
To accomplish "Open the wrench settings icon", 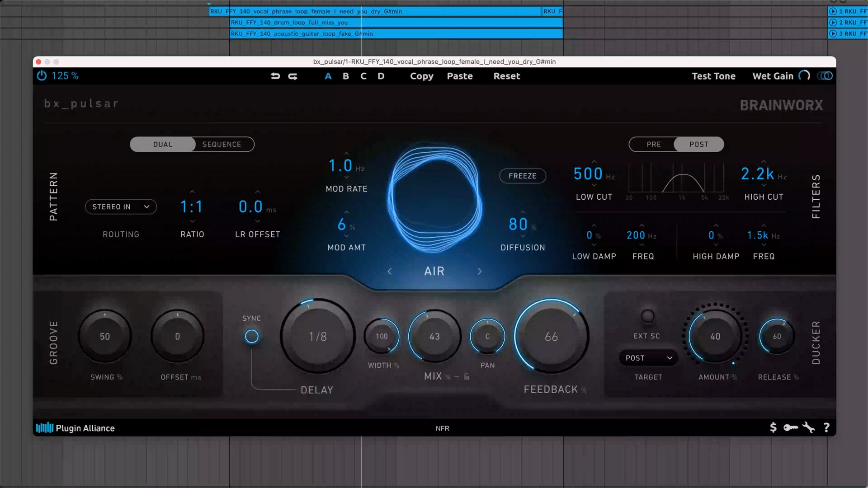I will 809,427.
